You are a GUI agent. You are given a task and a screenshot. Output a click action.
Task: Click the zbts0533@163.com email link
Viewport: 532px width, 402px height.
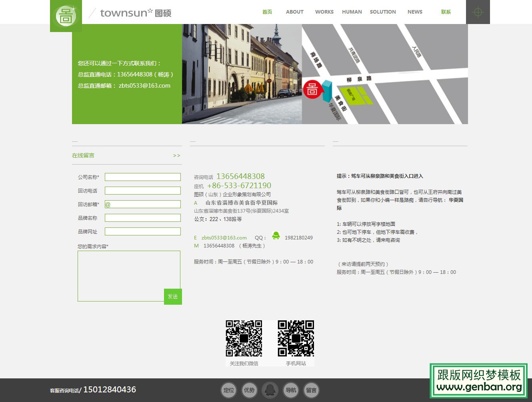[x=224, y=237]
